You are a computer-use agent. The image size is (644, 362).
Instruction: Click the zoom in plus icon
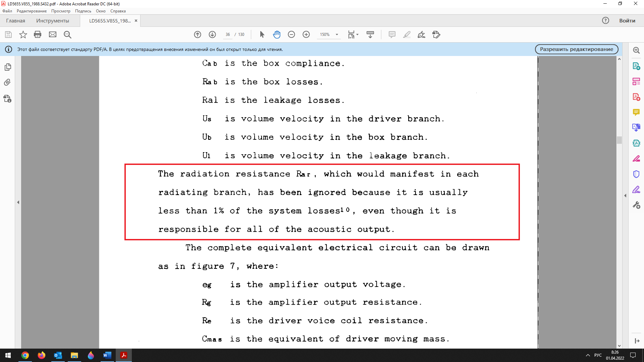(306, 35)
